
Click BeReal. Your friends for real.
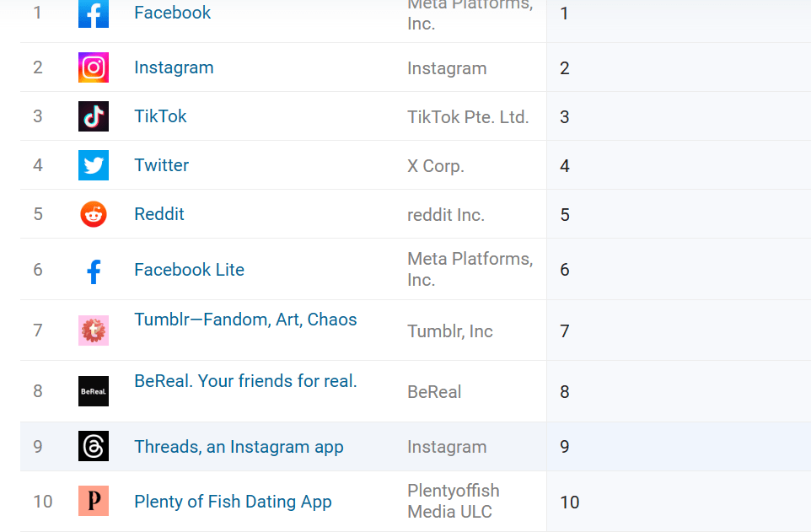coord(245,381)
